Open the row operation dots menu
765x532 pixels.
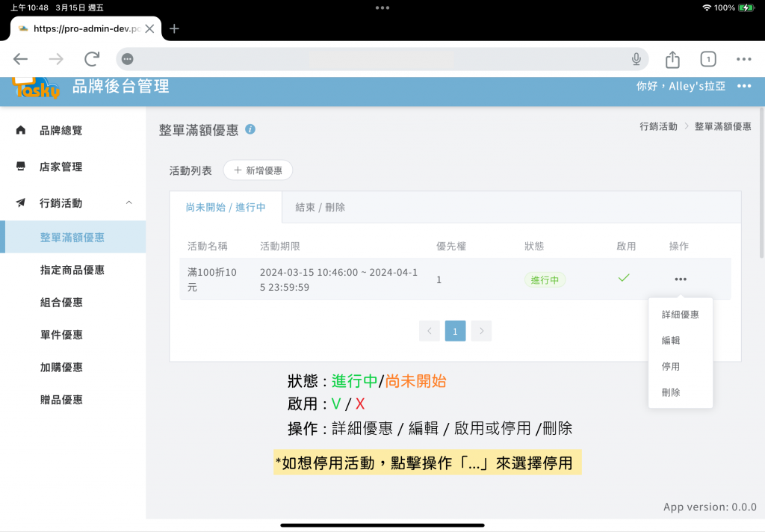[680, 279]
